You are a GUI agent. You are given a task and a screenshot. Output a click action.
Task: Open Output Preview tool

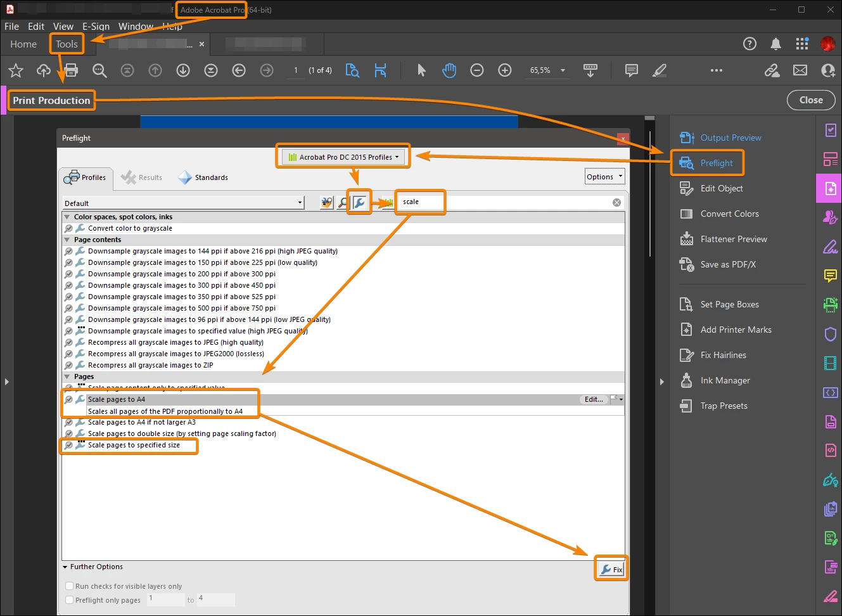[x=720, y=138]
